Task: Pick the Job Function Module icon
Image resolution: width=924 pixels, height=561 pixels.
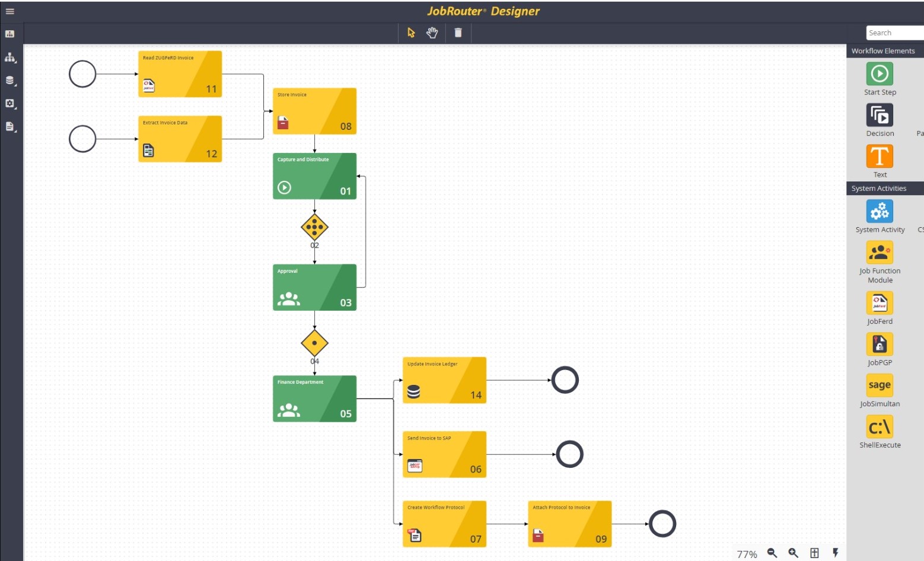Action: [x=880, y=253]
